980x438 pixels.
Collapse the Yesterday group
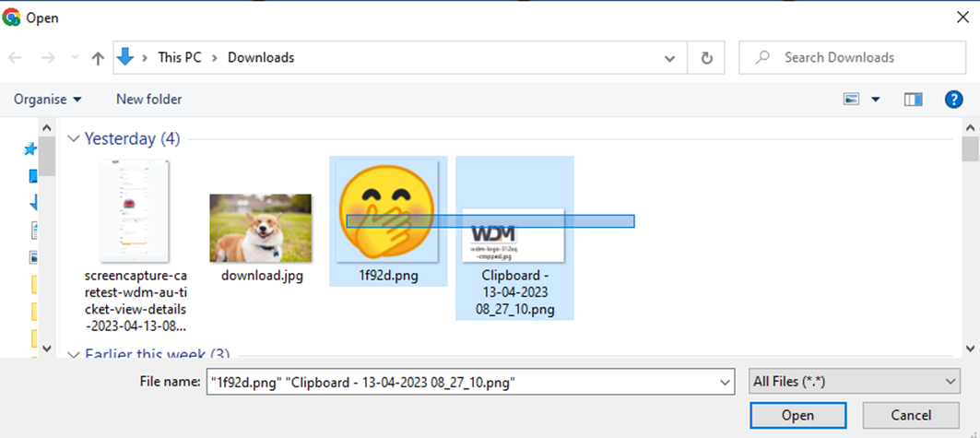[x=74, y=139]
